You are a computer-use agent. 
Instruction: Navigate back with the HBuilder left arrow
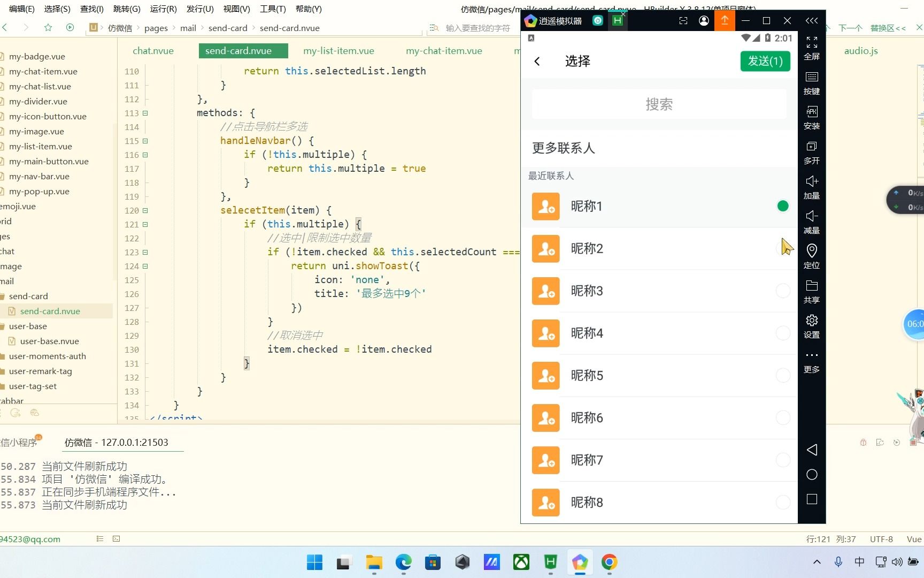tap(5, 27)
